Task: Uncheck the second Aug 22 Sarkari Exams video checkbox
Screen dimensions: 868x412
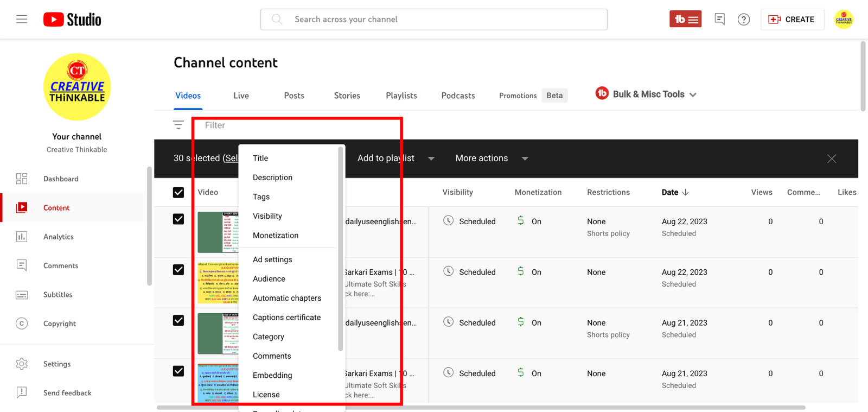Action: click(178, 270)
